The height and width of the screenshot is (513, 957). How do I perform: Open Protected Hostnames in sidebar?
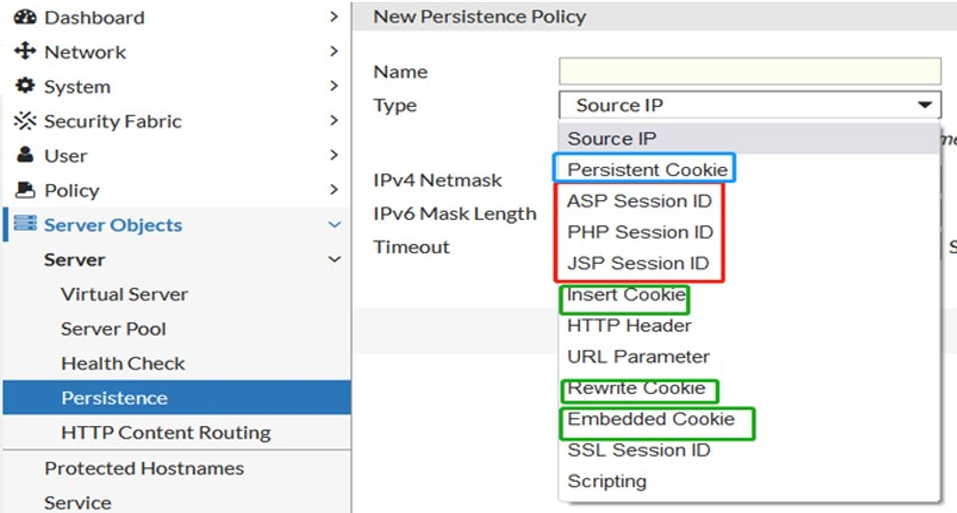(x=144, y=468)
